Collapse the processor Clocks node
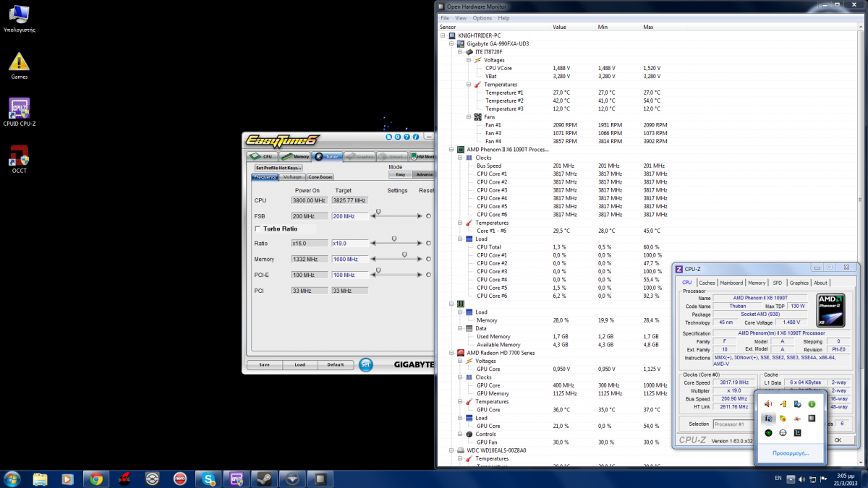Image resolution: width=868 pixels, height=488 pixels. 459,158
